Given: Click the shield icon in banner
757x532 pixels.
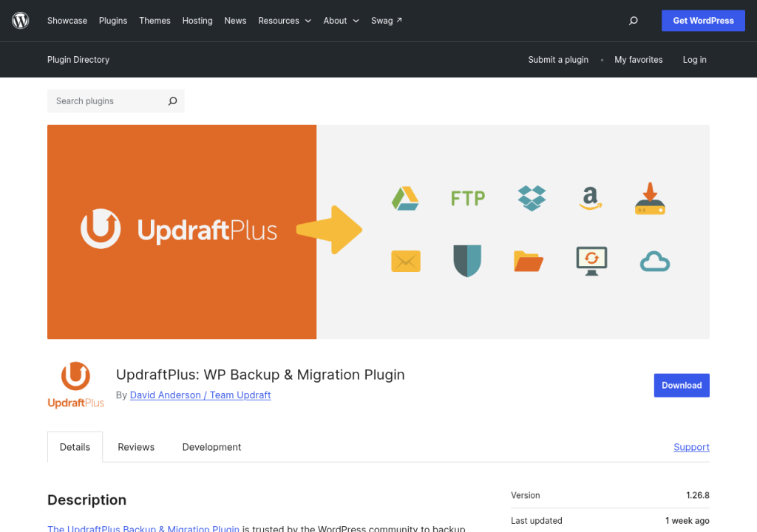Looking at the screenshot, I should (467, 261).
